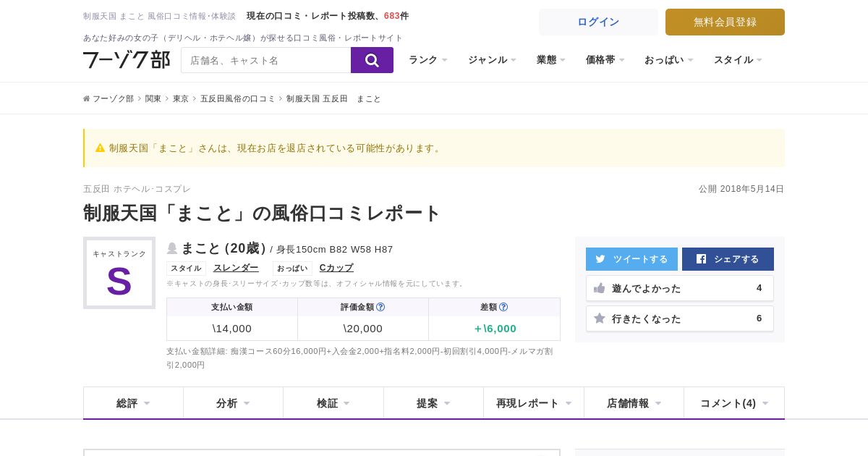Viewport: 868px width, 456px height.
Task: Click the \20,000 evaluation amount cell
Action: point(363,329)
